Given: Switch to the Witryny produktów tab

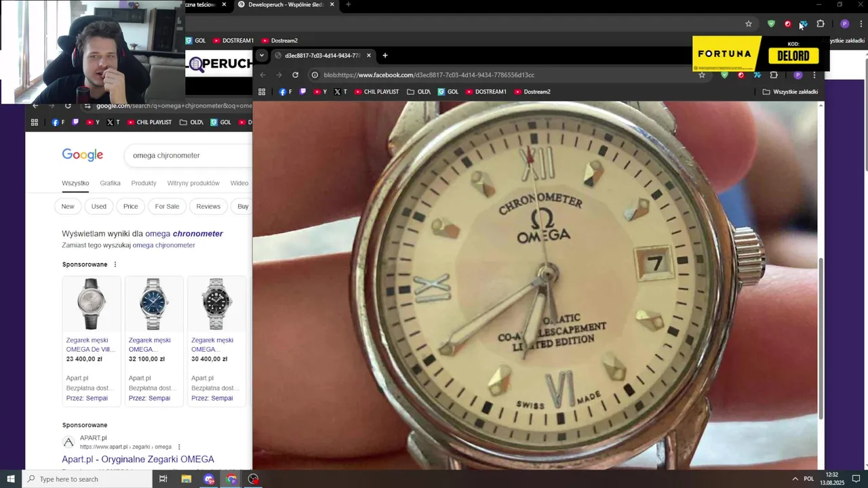Looking at the screenshot, I should pos(193,183).
